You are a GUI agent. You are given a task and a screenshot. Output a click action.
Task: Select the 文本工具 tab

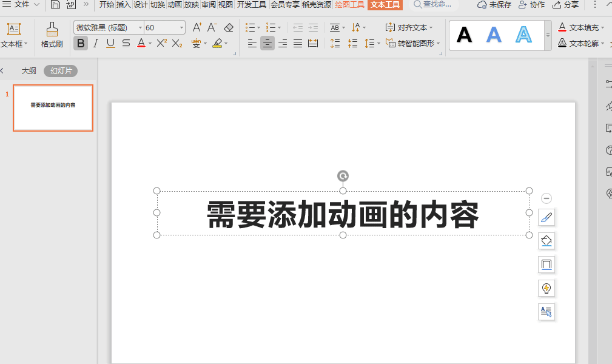(x=385, y=5)
